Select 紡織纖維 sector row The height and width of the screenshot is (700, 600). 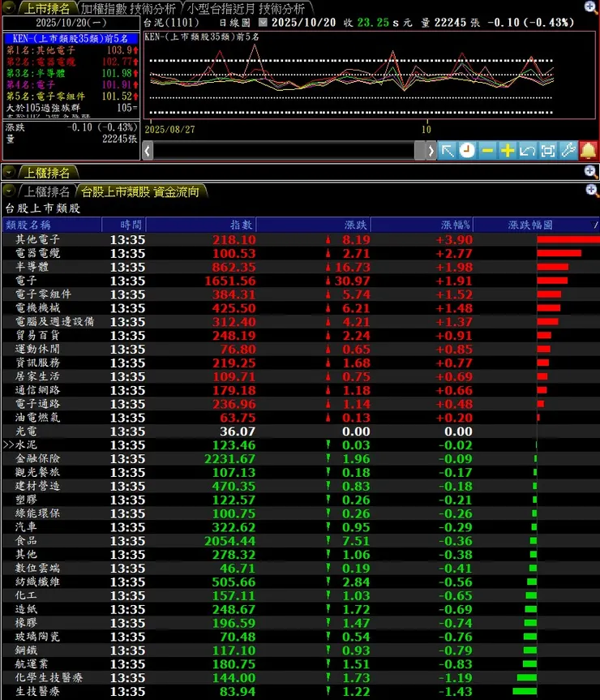pos(301,582)
